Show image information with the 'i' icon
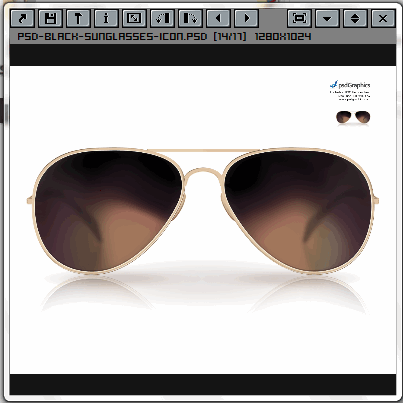403x403 pixels. tap(106, 18)
